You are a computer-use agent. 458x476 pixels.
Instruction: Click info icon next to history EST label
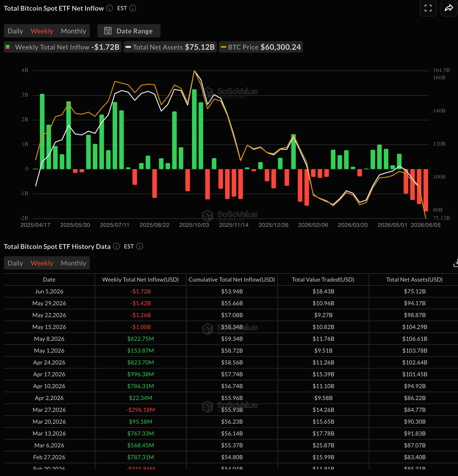pyautogui.click(x=140, y=247)
